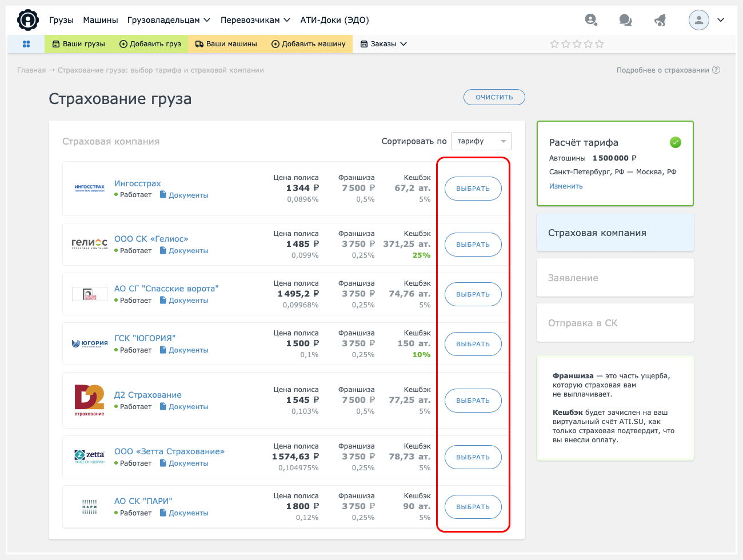Screen dimensions: 743x560
Task: Select the Отправка в СК step
Action: click(x=615, y=323)
